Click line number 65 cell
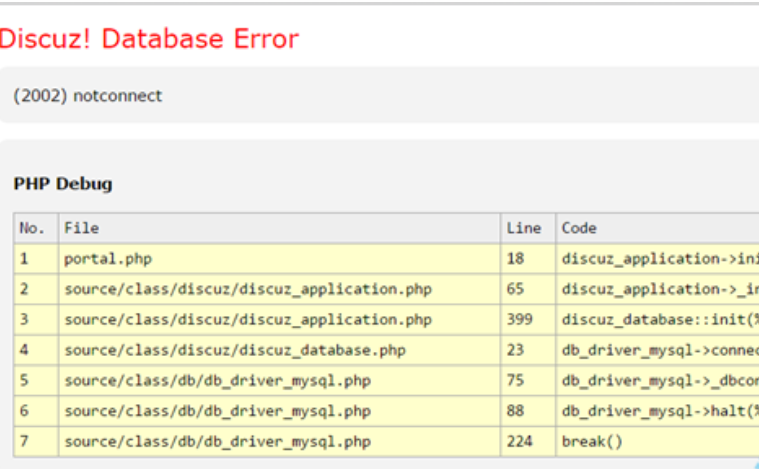Viewport: 759px width, 469px height. point(516,289)
